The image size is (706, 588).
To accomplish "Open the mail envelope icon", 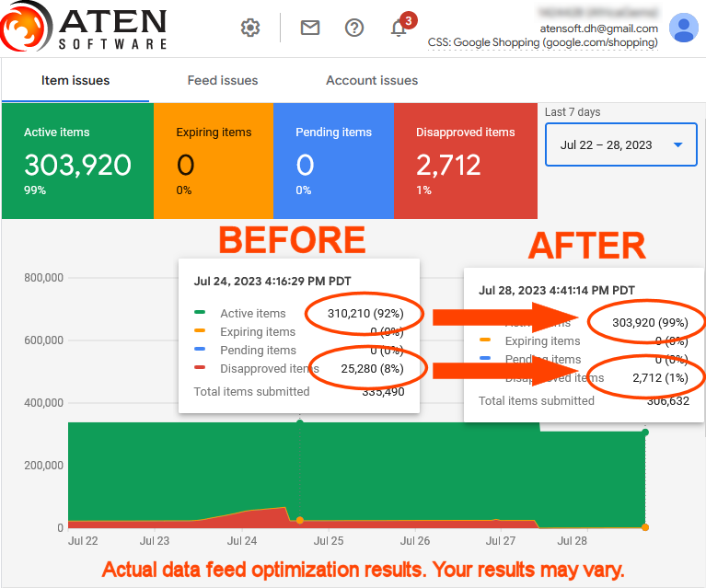I will (310, 28).
